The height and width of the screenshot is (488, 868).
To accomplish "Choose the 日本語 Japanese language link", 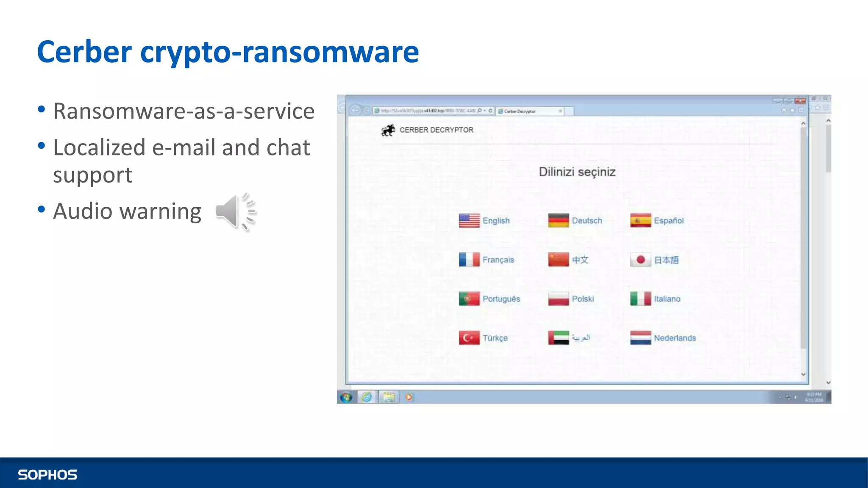I will [x=666, y=260].
